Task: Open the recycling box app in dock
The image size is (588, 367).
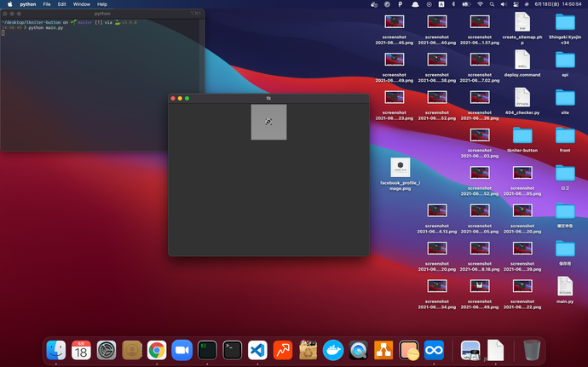Action: coord(308,350)
